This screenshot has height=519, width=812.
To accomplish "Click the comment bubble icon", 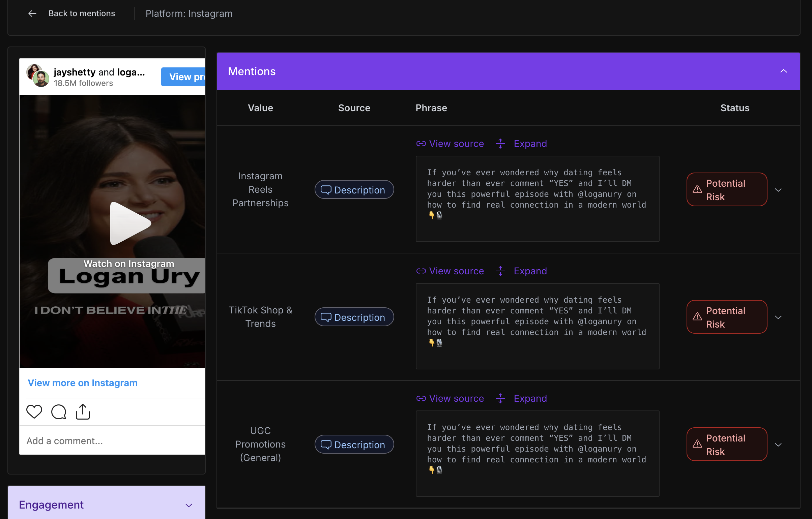I will (x=59, y=411).
